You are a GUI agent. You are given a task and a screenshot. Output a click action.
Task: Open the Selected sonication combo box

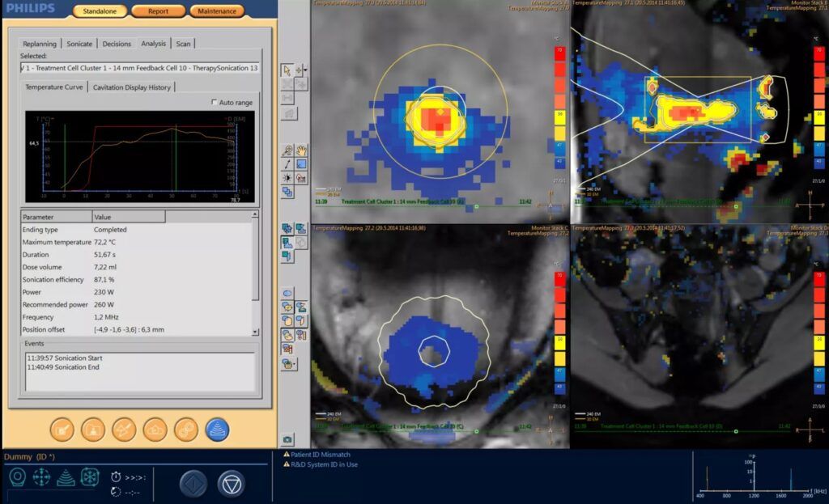[x=140, y=68]
